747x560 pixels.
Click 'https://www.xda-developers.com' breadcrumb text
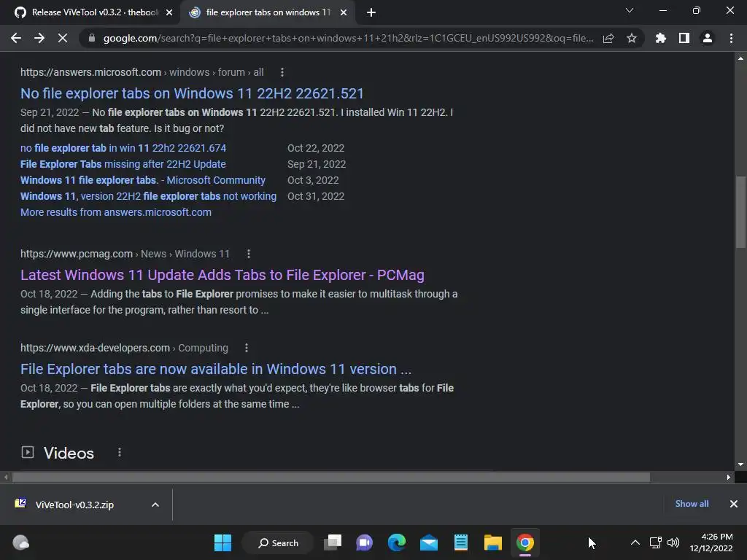coord(96,348)
